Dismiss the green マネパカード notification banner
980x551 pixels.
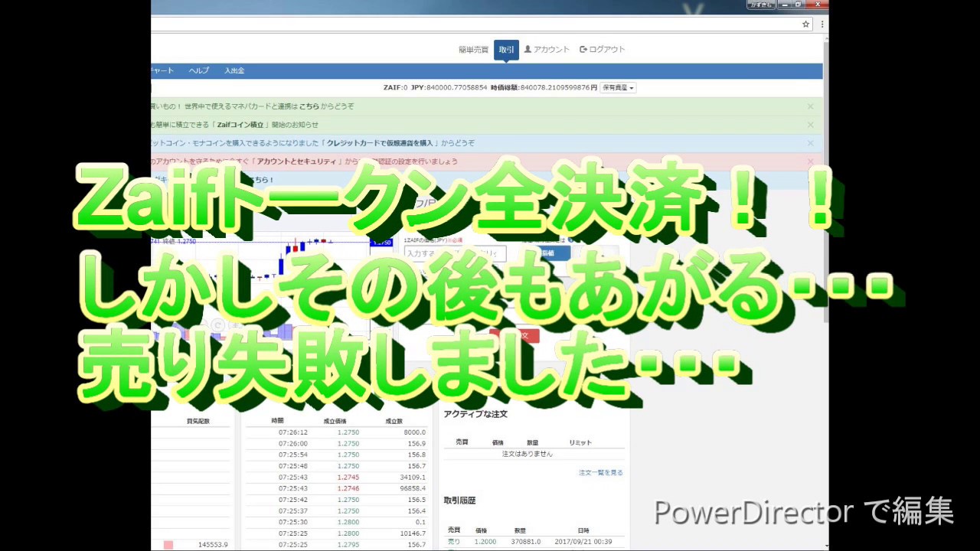(810, 106)
